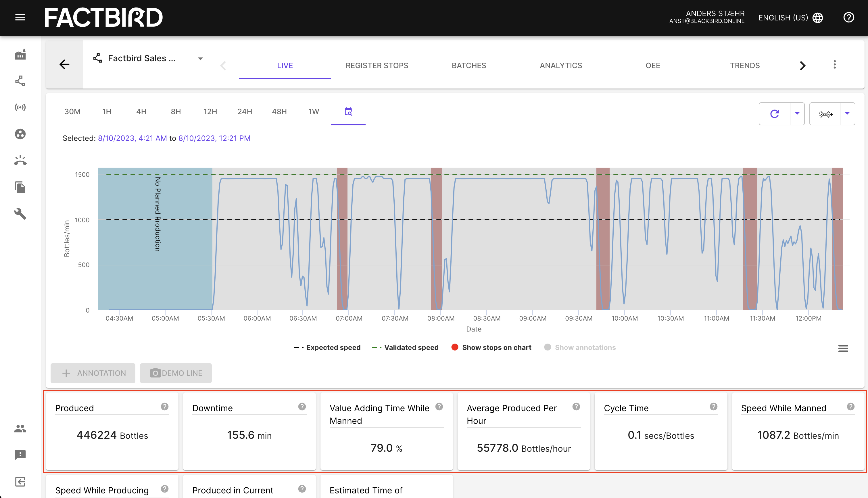868x498 pixels.
Task: Show help for Average Produced Per Hour
Action: [x=576, y=406]
